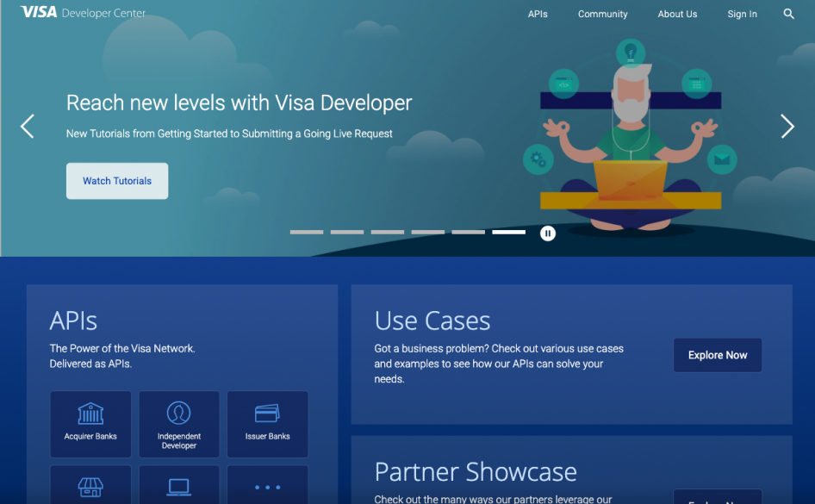Screen dimensions: 815x504
Task: Click Sign In link
Action: [x=742, y=14]
